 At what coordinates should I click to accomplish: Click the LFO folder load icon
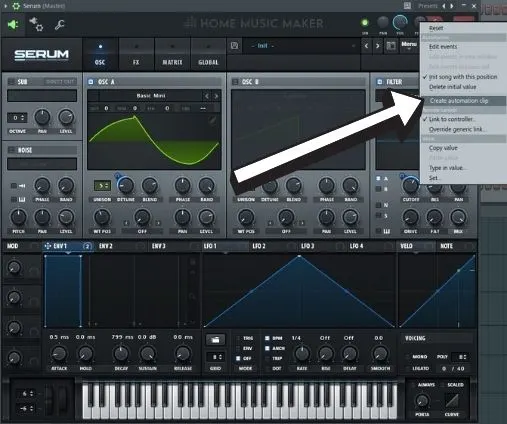[x=215, y=340]
